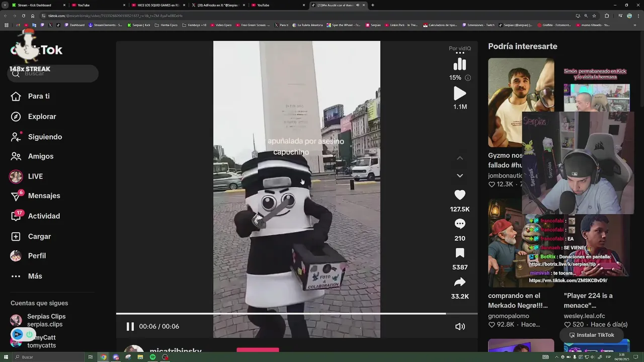The image size is (644, 362).
Task: Open comments via speech bubble icon
Action: (x=460, y=224)
